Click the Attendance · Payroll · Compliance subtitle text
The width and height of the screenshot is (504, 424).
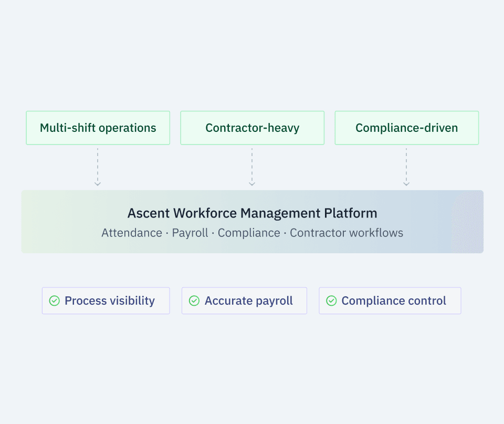pos(253,233)
